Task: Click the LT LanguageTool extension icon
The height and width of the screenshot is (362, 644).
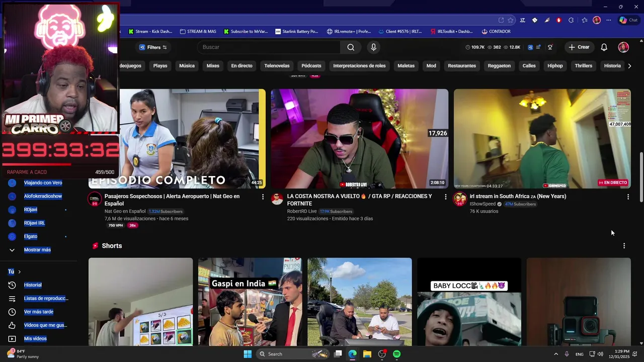Action: click(x=523, y=20)
